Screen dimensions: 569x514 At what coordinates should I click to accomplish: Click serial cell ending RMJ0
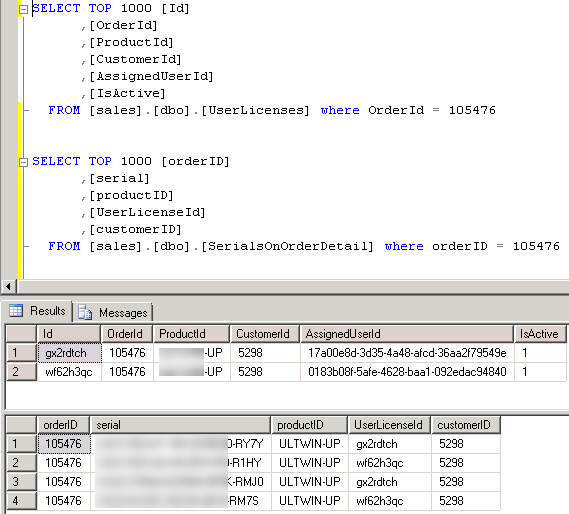[x=181, y=482]
